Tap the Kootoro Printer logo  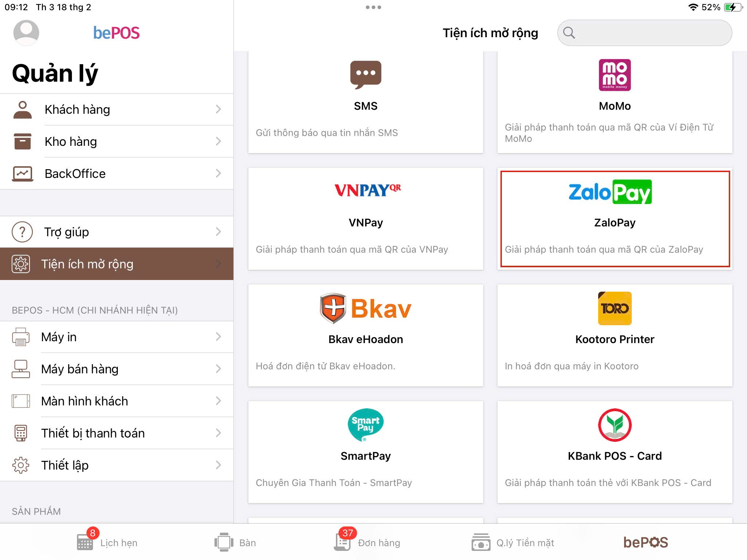[x=615, y=308]
